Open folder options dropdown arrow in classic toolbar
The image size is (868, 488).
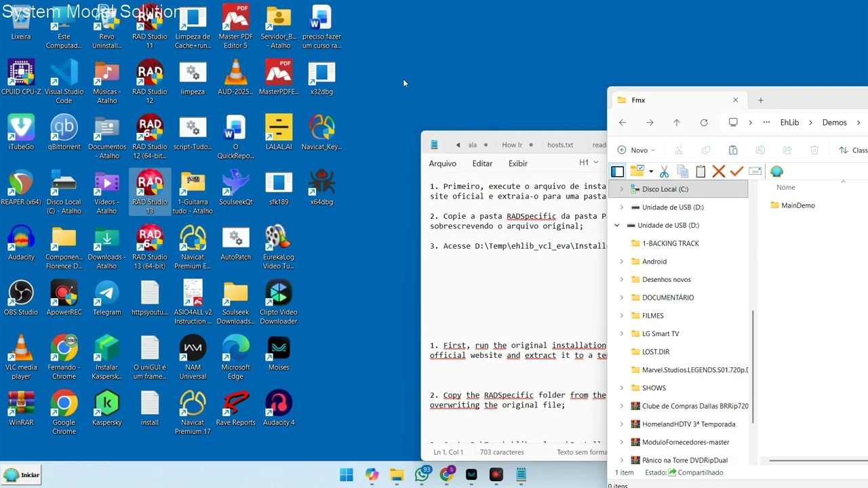pos(651,171)
